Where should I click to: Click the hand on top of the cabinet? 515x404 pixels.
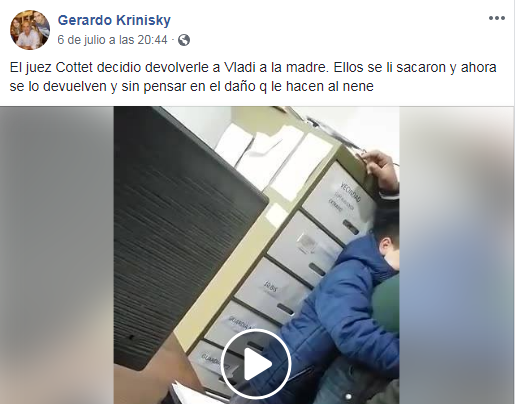coord(380,172)
